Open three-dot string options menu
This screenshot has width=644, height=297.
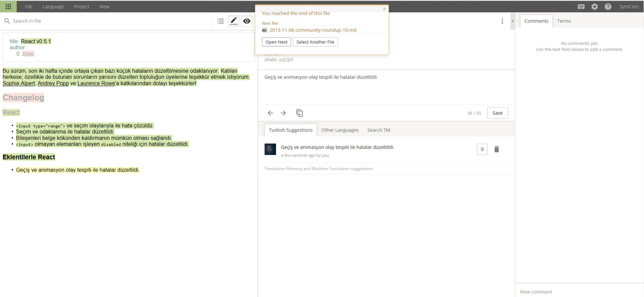click(502, 21)
